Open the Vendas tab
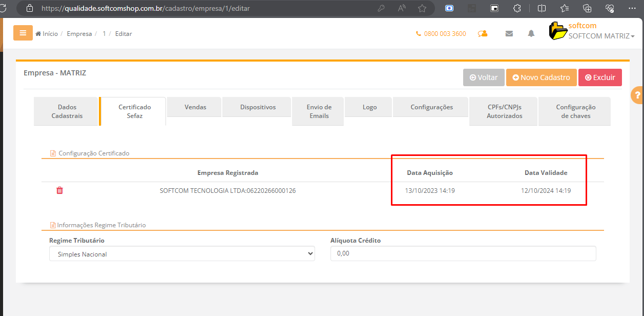The width and height of the screenshot is (644, 316). click(195, 107)
